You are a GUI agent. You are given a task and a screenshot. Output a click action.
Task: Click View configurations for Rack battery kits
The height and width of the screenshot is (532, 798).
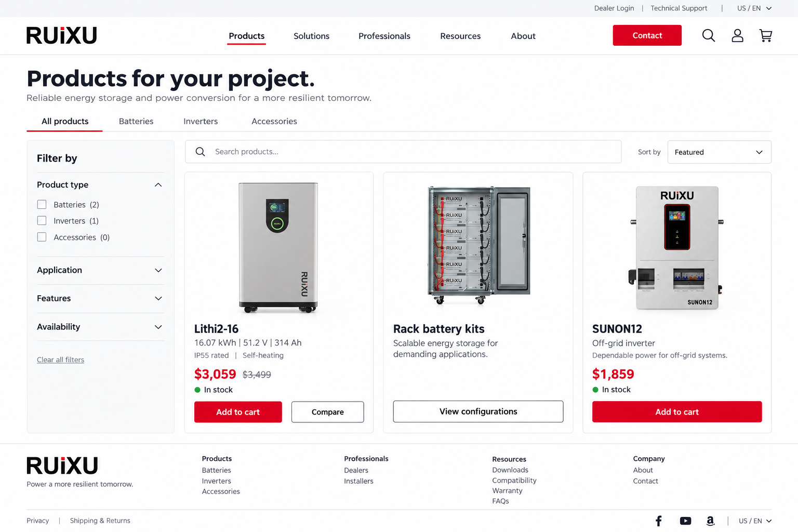click(x=478, y=411)
